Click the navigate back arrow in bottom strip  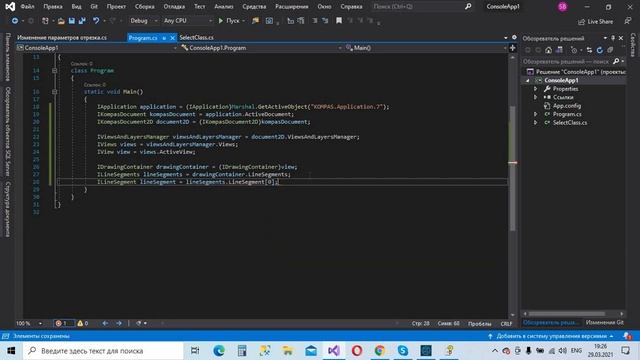[x=105, y=323]
